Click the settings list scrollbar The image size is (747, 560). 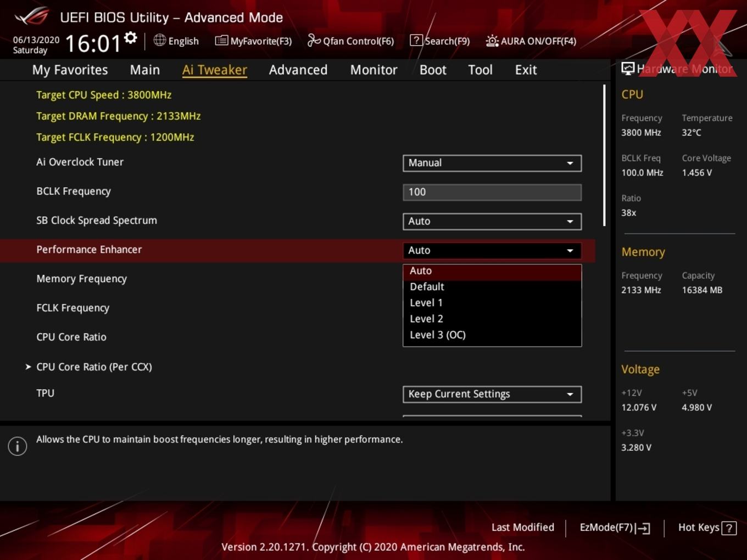pyautogui.click(x=604, y=155)
